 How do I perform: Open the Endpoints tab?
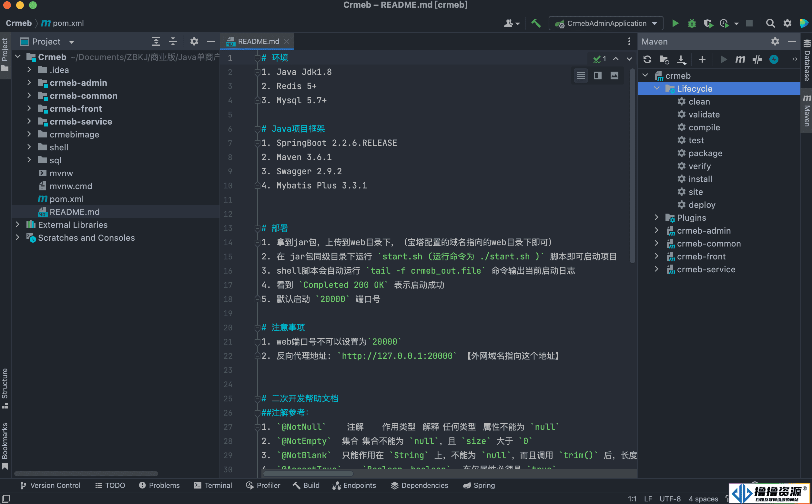[x=354, y=485]
